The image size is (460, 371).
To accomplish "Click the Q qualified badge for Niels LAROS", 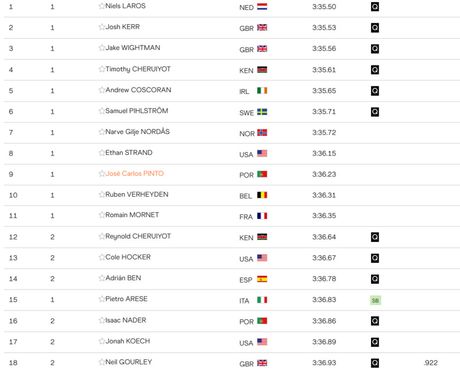I will point(375,7).
